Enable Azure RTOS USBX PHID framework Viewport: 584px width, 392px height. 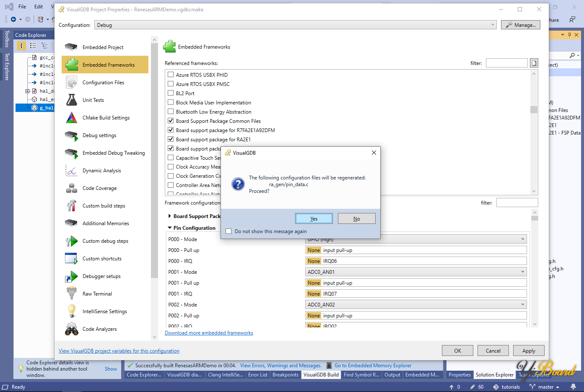(171, 75)
